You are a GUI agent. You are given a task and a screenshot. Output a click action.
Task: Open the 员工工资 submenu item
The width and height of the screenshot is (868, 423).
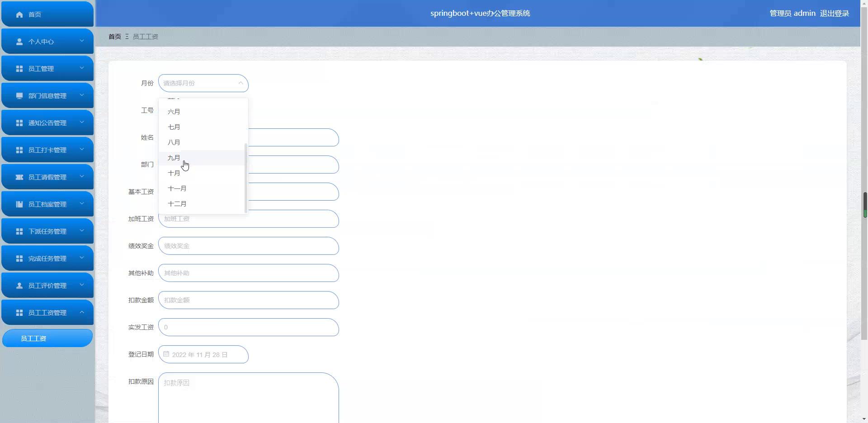tap(47, 338)
